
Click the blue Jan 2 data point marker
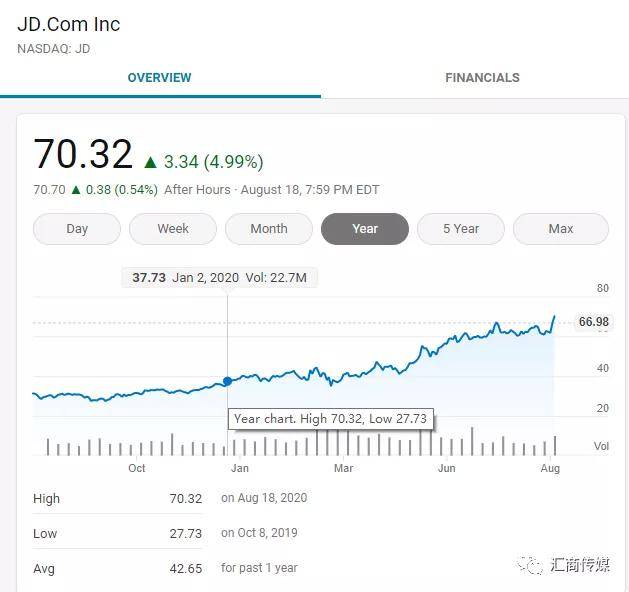pos(227,381)
